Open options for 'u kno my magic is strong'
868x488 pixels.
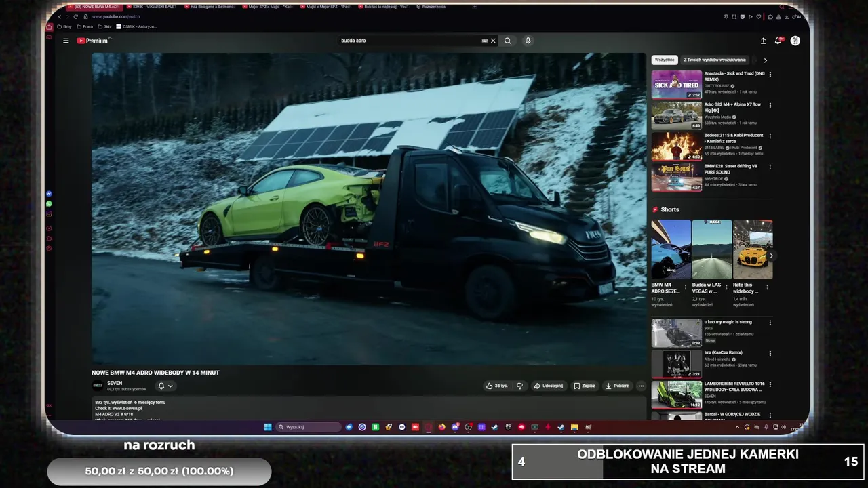[770, 323]
